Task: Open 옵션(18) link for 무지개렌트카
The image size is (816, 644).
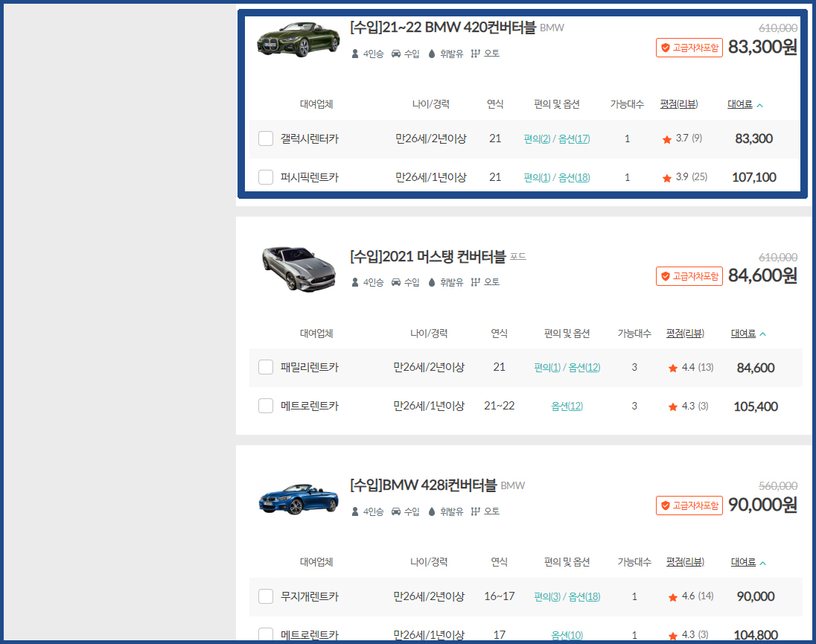Action: point(584,596)
